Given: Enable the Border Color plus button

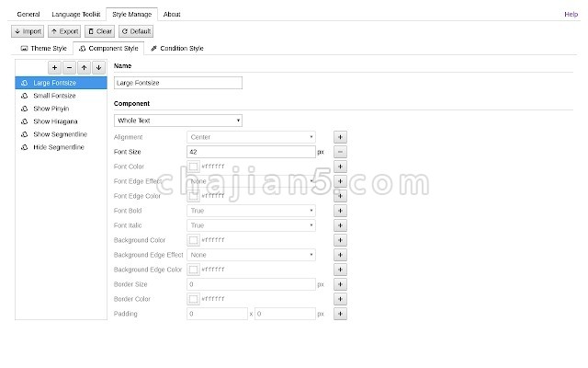Looking at the screenshot, I should 340,299.
